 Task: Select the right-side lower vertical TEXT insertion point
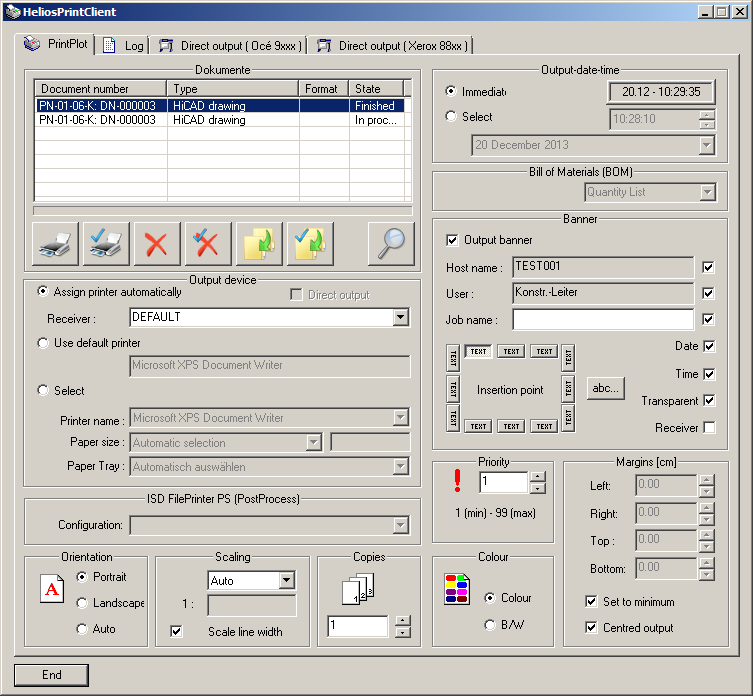(x=568, y=418)
